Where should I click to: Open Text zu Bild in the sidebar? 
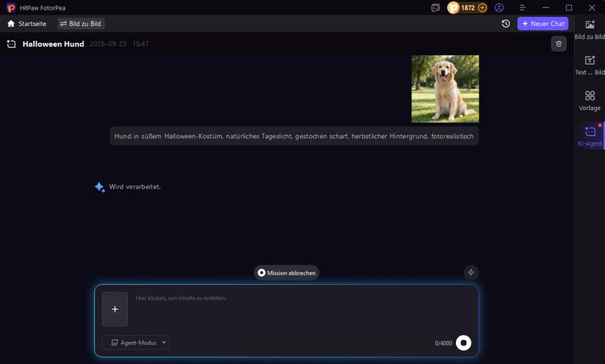[590, 65]
